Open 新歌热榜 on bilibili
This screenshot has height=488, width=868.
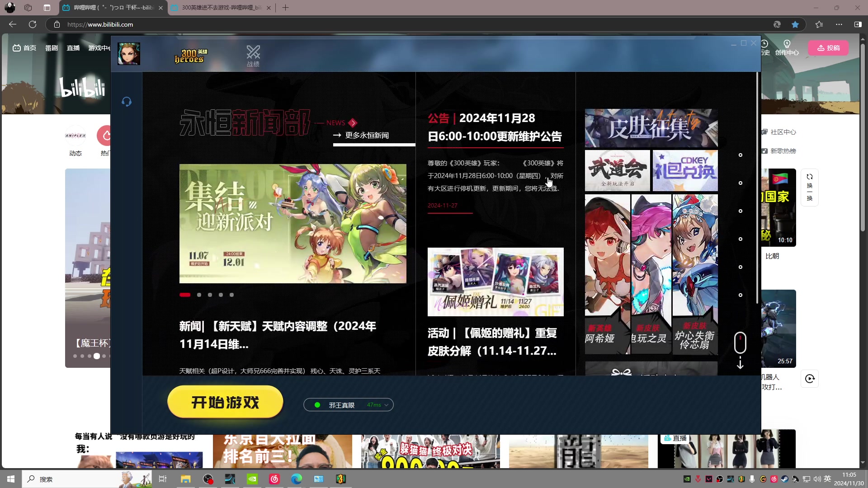[780, 151]
